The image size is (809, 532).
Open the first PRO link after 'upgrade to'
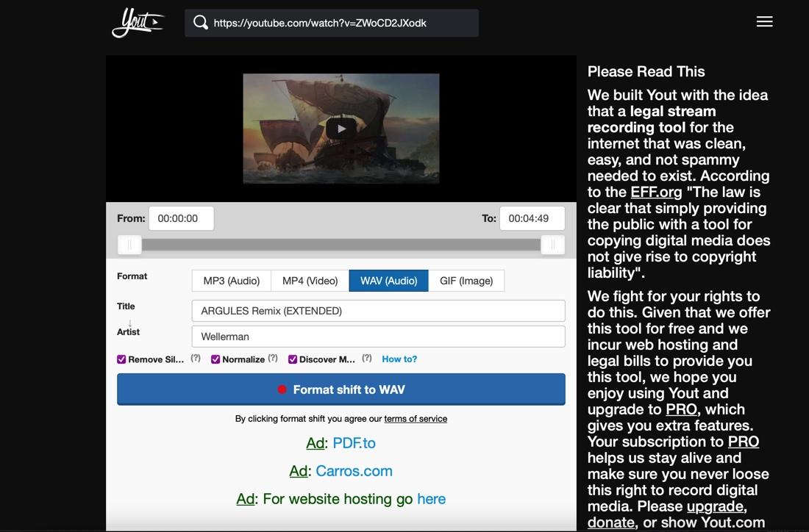pos(681,409)
